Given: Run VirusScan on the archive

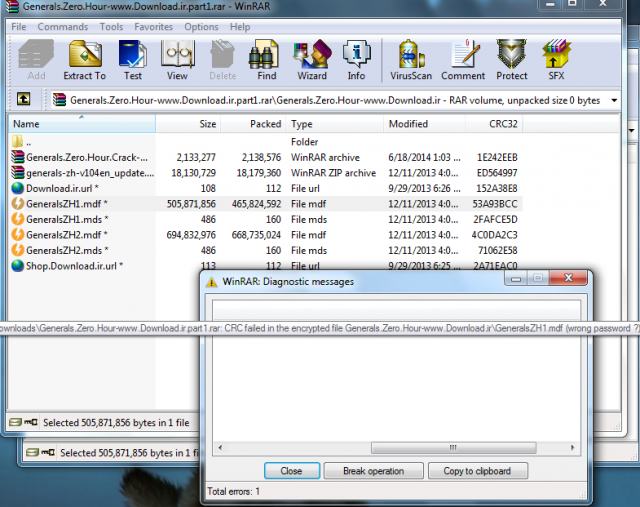Looking at the screenshot, I should [x=409, y=59].
